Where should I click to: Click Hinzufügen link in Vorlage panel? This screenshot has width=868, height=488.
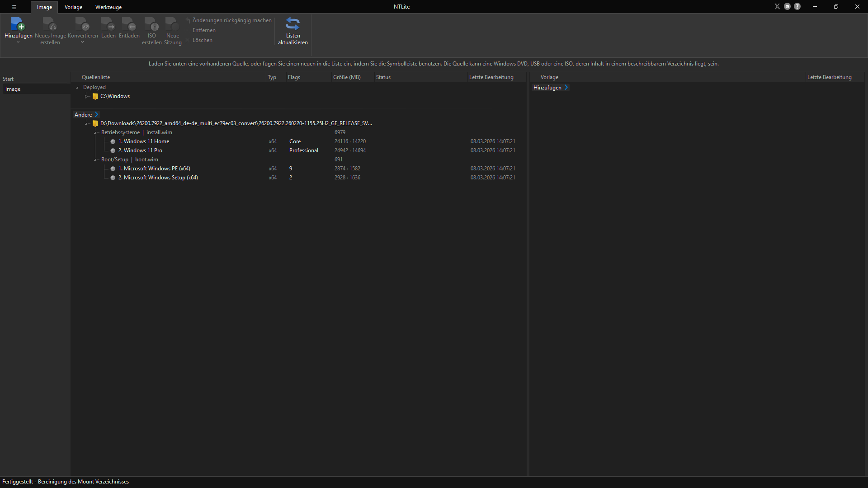pos(551,88)
